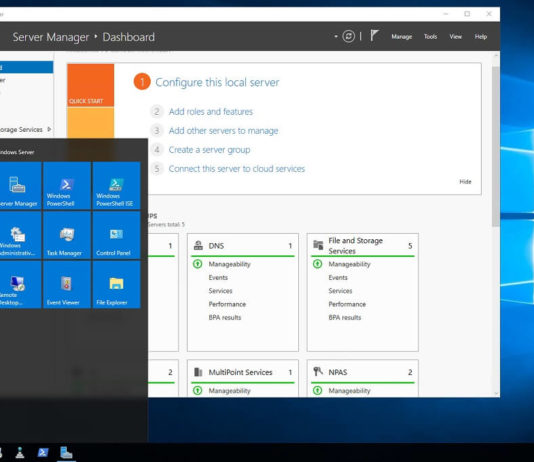
Task: Open the Task Manager tile
Action: point(67,235)
